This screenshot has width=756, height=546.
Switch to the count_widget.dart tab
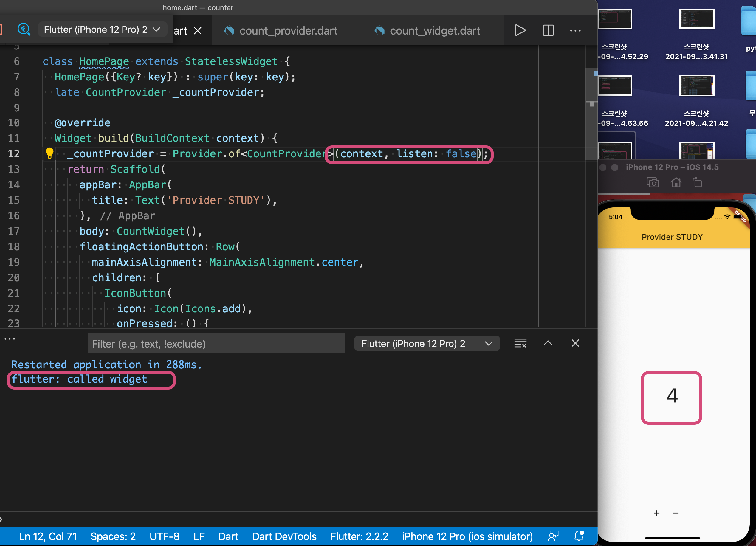[x=434, y=31]
